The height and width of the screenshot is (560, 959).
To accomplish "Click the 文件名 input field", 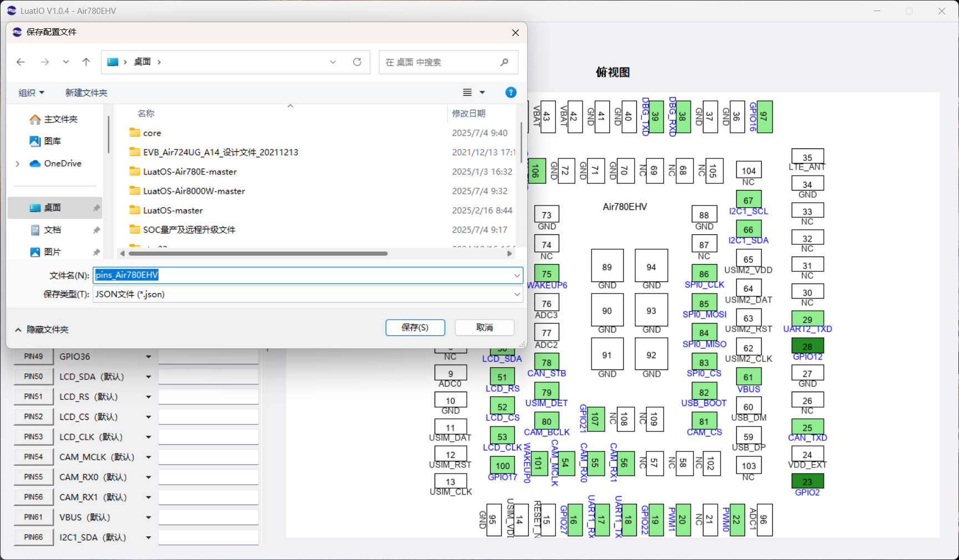I will (308, 275).
